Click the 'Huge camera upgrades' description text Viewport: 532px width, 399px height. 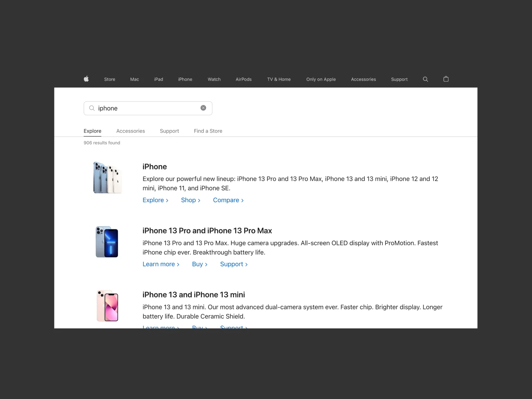coord(290,248)
